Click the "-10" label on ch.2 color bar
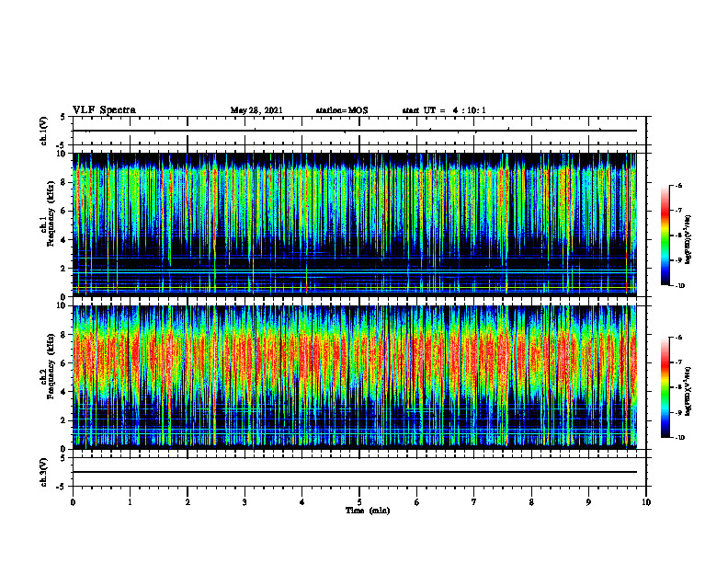The height and width of the screenshot is (563, 728). point(679,438)
